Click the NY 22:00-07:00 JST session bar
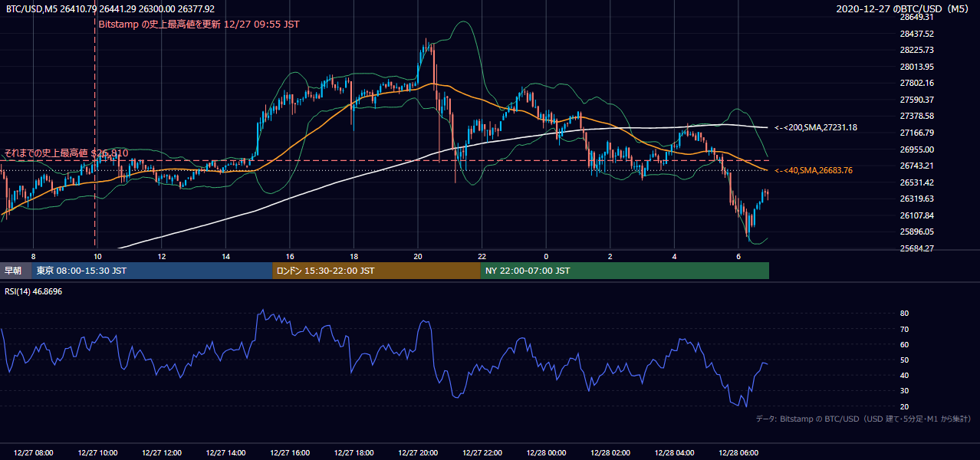The width and height of the screenshot is (980, 460). click(x=625, y=271)
